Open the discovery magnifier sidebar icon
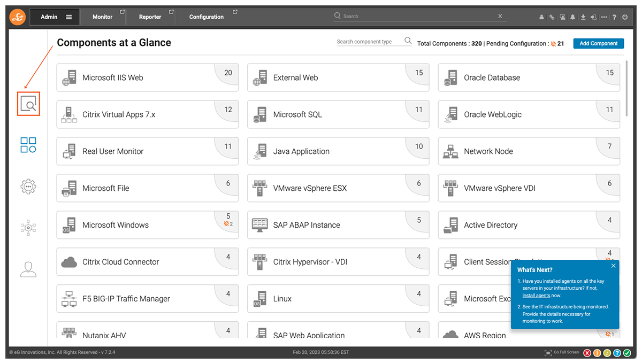Screen dimensions: 642x364 [28, 104]
